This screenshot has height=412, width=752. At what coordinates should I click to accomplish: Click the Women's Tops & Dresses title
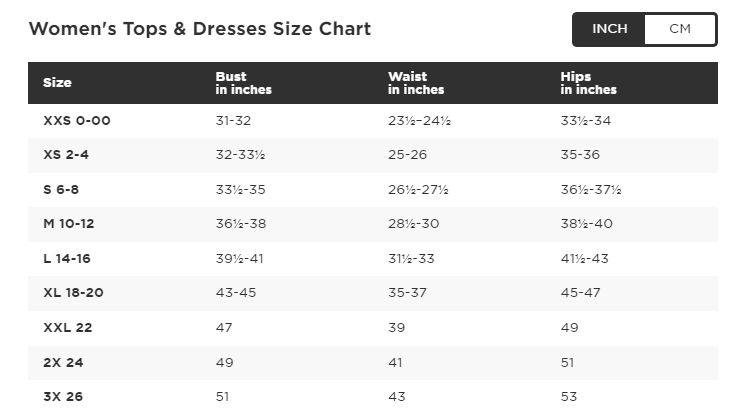[x=199, y=29]
